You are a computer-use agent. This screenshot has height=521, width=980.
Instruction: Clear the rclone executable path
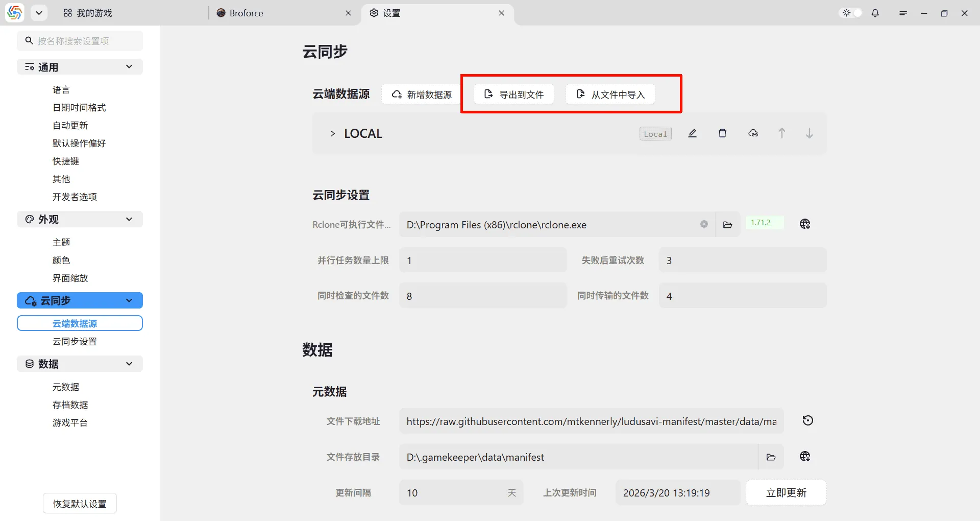point(704,224)
